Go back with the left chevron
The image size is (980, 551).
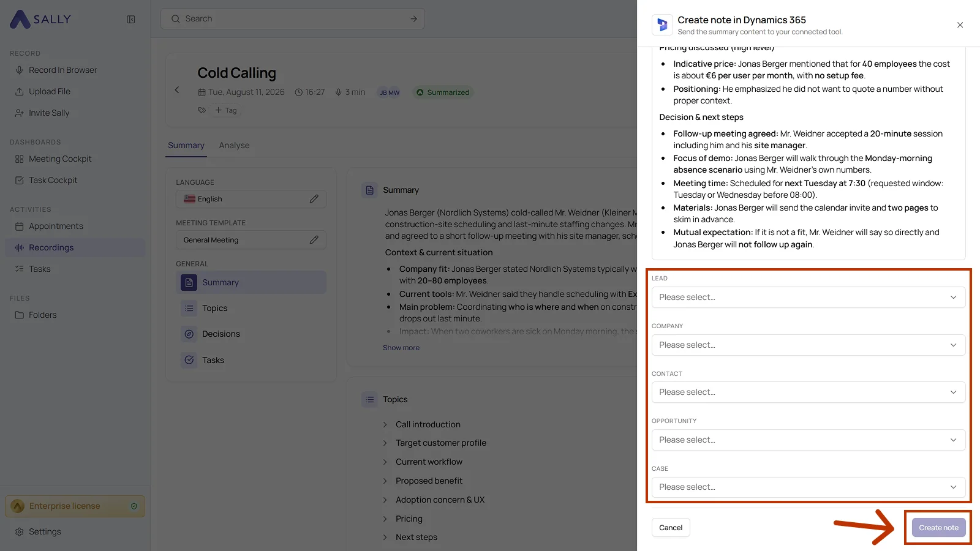point(177,90)
